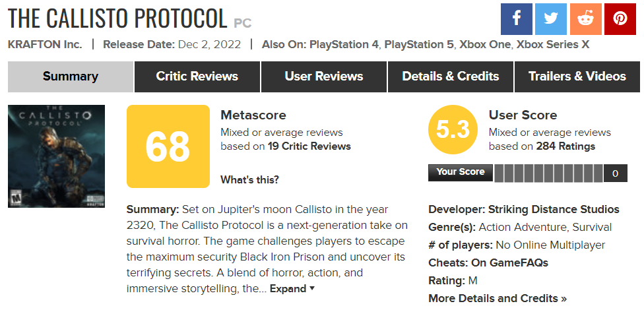Viewport: 644px width, 312px height.
Task: Click the Expand arrow triangle
Action: [x=311, y=288]
